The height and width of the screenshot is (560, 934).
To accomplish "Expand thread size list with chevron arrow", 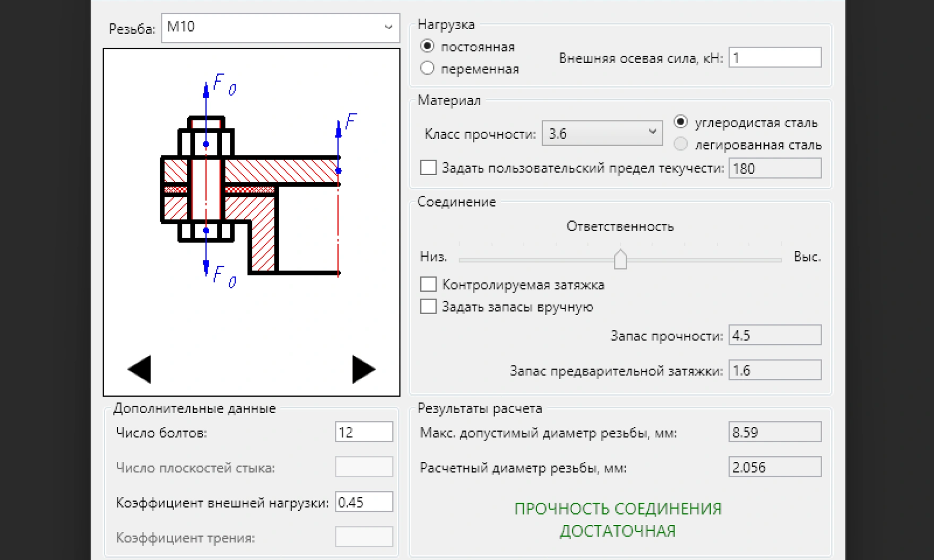I will pyautogui.click(x=388, y=28).
